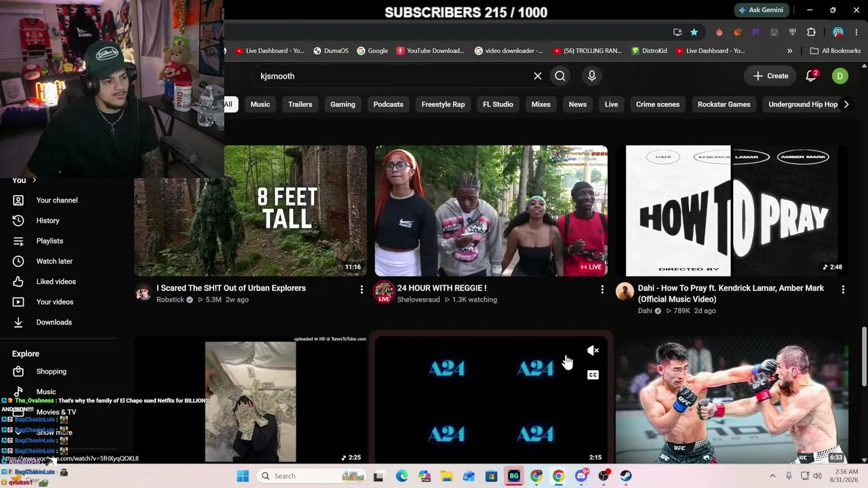
Task: Click the taskbar volume speaker icon
Action: click(817, 476)
